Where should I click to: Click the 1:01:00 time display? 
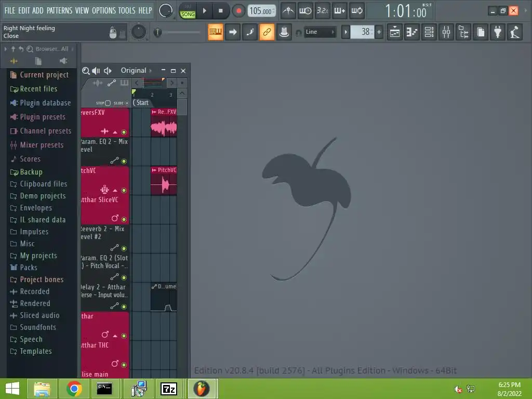(x=405, y=11)
